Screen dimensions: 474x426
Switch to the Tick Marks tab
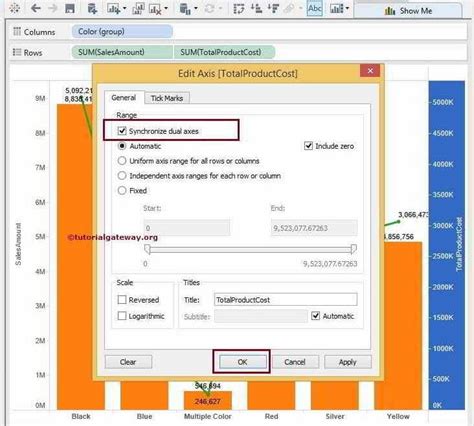click(167, 98)
